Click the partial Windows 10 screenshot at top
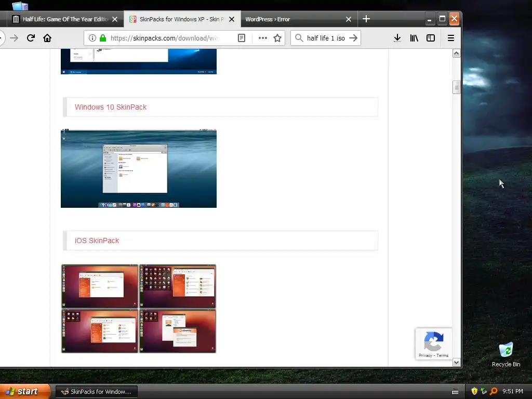 click(x=138, y=61)
